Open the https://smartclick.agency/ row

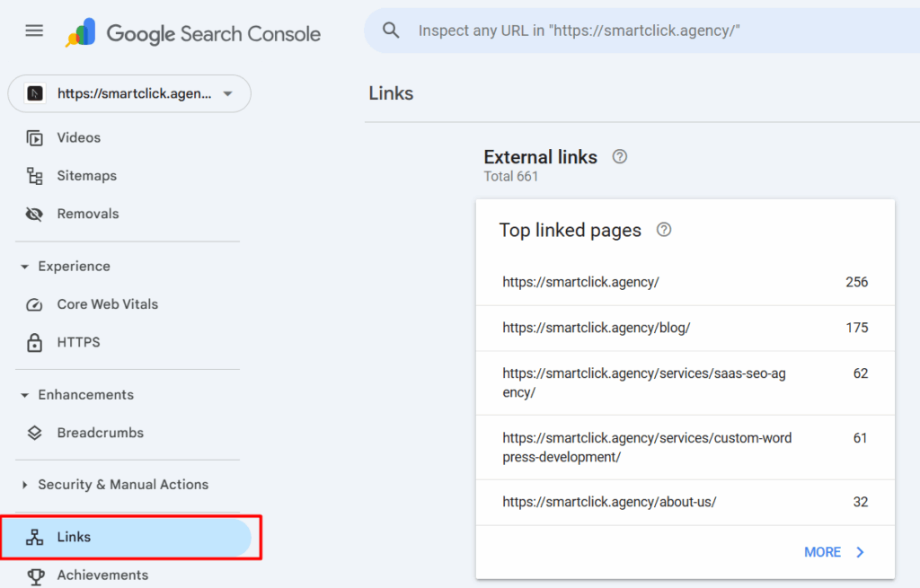pos(686,282)
